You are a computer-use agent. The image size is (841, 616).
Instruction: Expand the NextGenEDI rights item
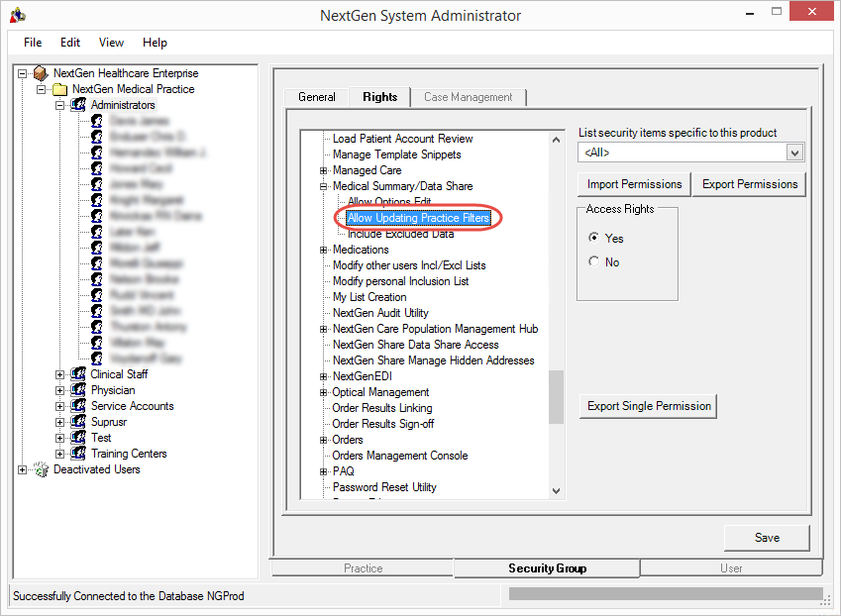coord(323,377)
